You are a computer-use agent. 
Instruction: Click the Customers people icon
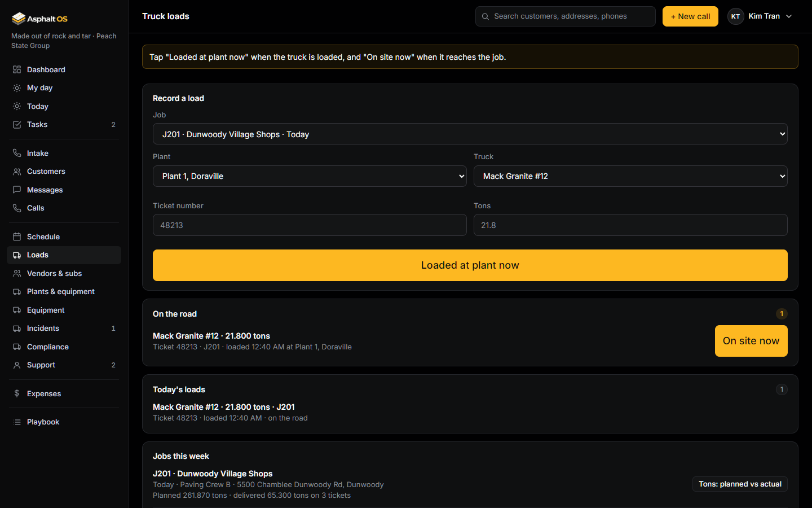point(17,172)
